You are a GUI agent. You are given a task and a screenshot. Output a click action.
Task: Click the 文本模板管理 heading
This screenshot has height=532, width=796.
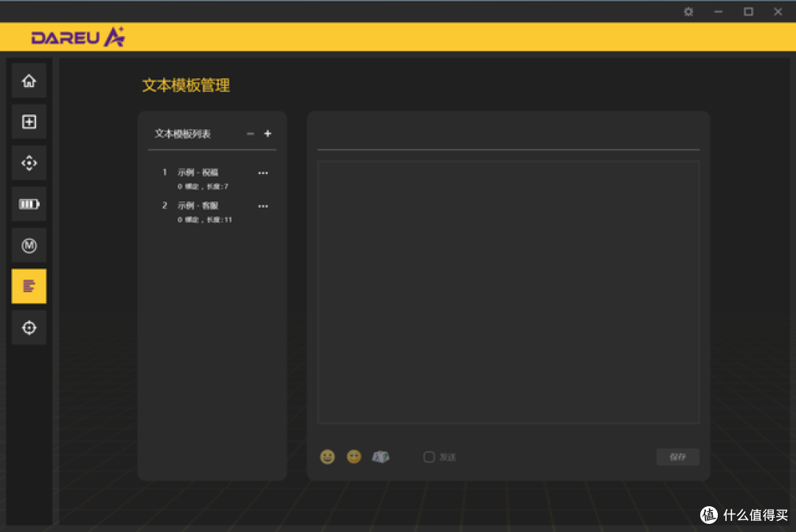pyautogui.click(x=186, y=85)
